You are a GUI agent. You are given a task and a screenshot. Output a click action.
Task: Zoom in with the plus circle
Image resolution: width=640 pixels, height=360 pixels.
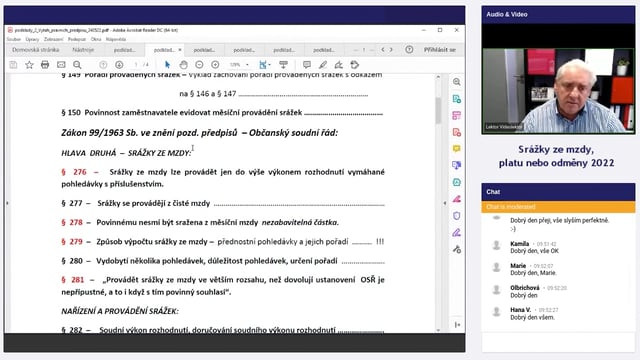(215, 65)
